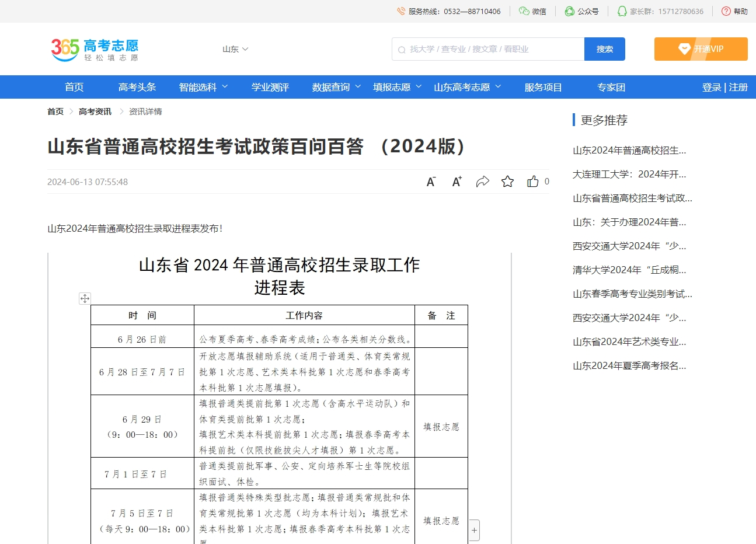This screenshot has height=544, width=756.
Task: Open the 山东 province dropdown
Action: [235, 49]
